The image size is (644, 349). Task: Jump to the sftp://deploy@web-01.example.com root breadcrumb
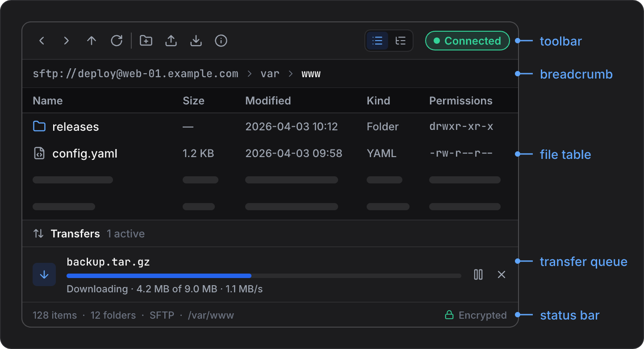point(136,74)
